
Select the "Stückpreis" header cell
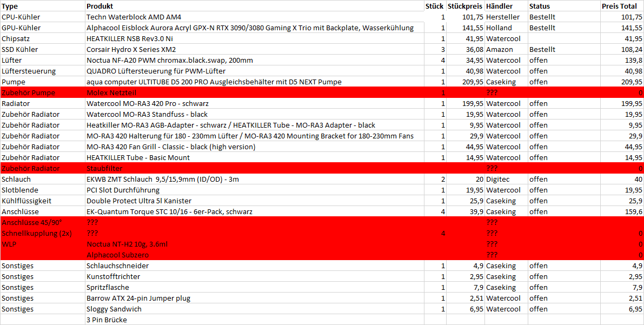466,6
